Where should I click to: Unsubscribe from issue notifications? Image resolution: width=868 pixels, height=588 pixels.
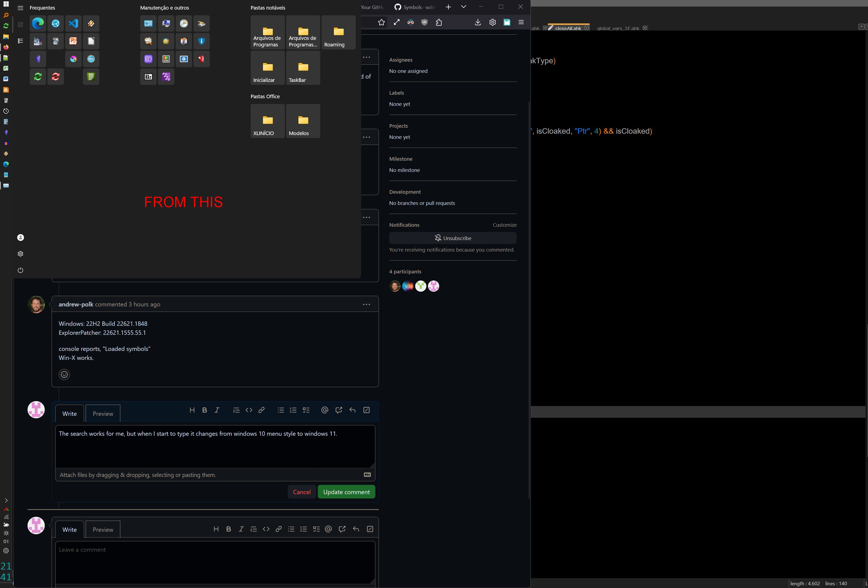(453, 238)
